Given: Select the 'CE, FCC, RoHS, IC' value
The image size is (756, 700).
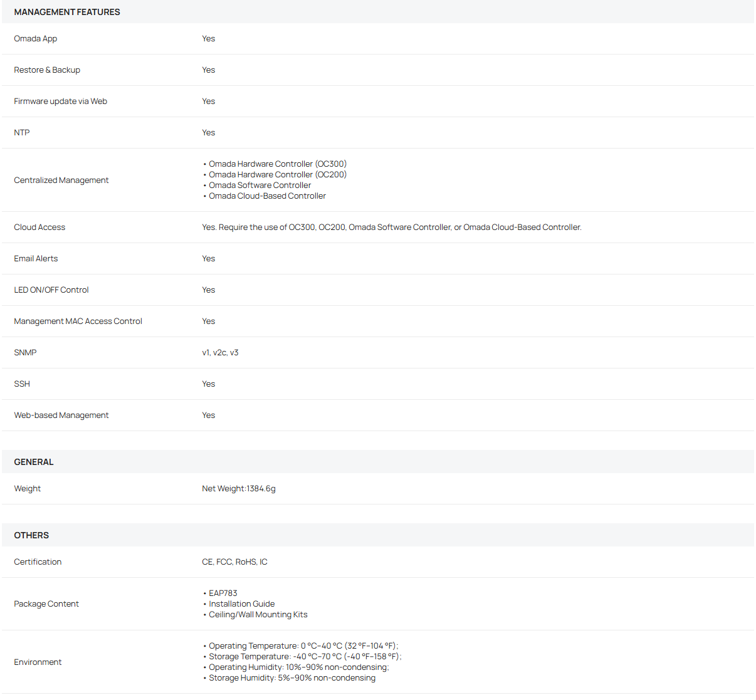Looking at the screenshot, I should (x=234, y=562).
